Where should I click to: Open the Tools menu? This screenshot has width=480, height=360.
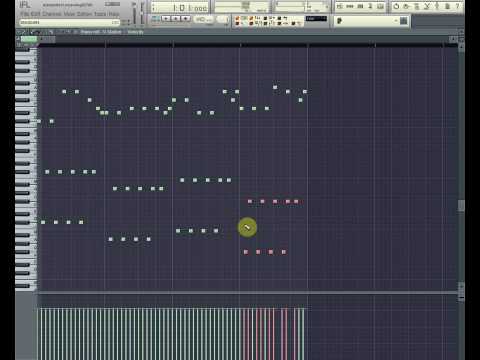click(x=100, y=14)
